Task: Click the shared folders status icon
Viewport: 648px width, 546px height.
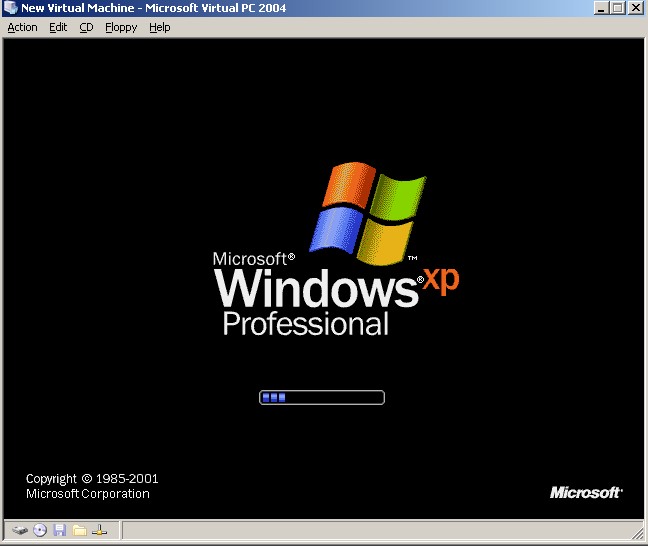Action: click(x=79, y=530)
